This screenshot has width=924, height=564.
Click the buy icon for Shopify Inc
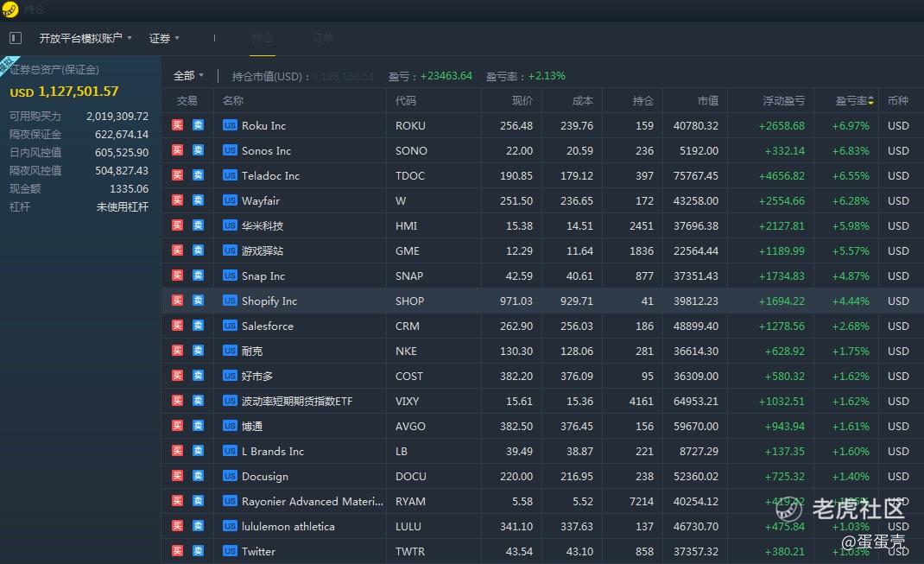tap(177, 301)
